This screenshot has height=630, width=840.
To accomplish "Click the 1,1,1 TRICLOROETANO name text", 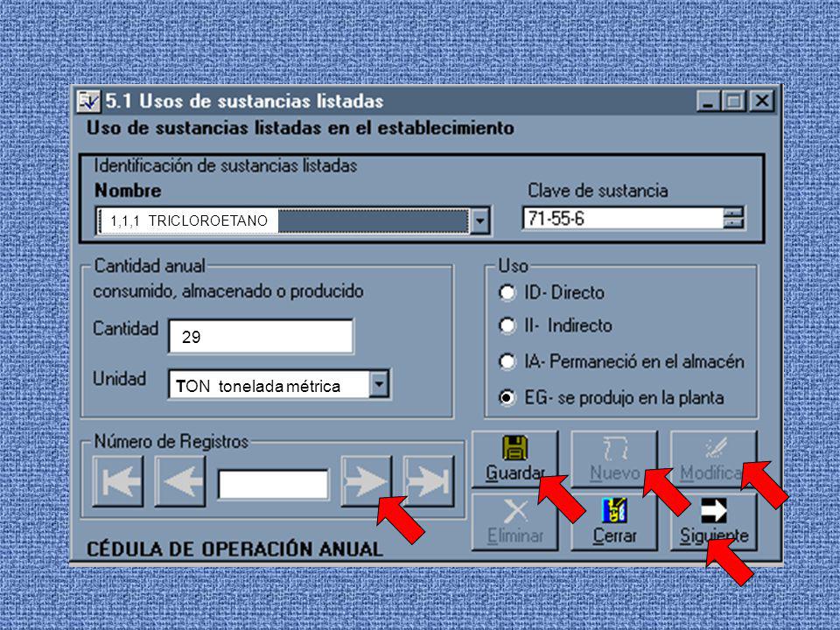I will pyautogui.click(x=189, y=220).
